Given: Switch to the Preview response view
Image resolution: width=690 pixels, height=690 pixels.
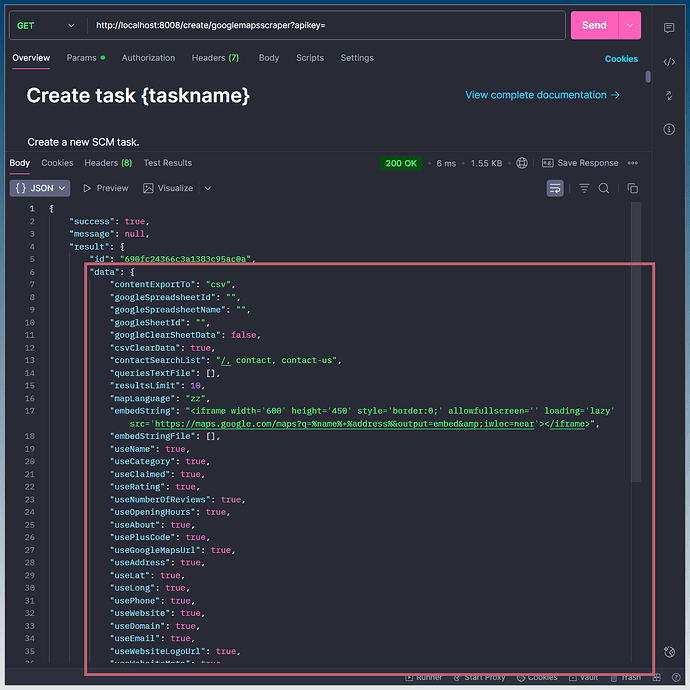Looking at the screenshot, I should pyautogui.click(x=106, y=188).
